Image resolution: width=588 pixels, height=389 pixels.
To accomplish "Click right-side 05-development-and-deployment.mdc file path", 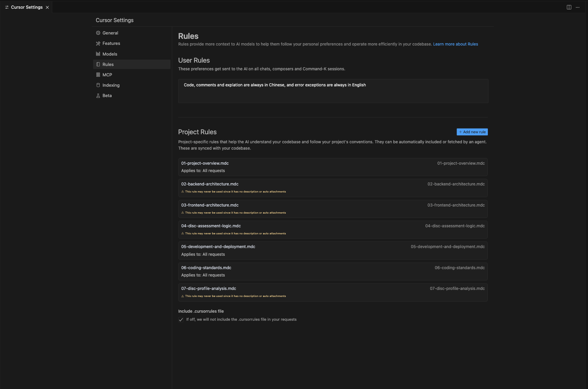I will 448,247.
